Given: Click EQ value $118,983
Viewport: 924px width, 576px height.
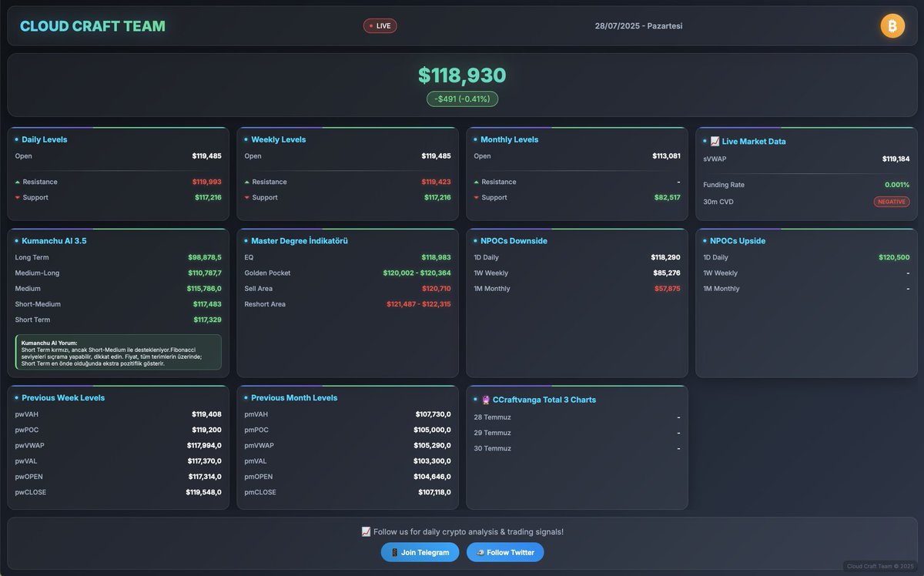Looking at the screenshot, I should 436,257.
